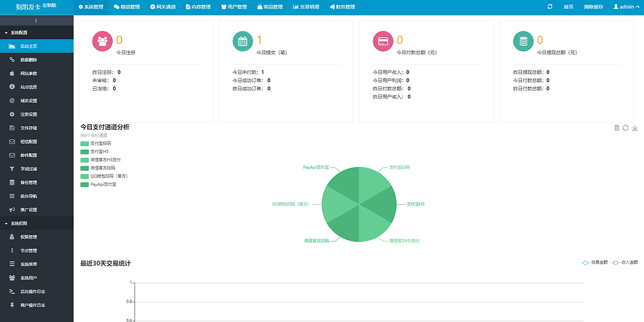Click the pink credit card icon
This screenshot has height=322, width=644.
[382, 42]
